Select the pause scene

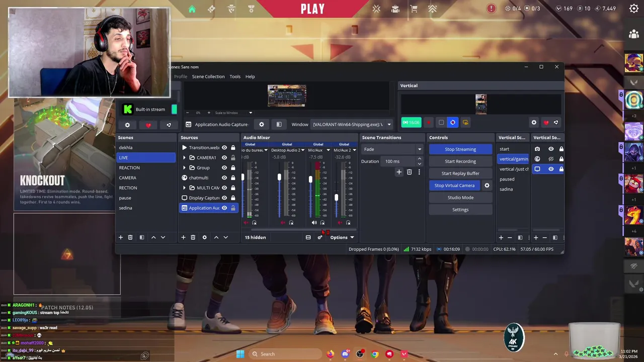point(146,198)
